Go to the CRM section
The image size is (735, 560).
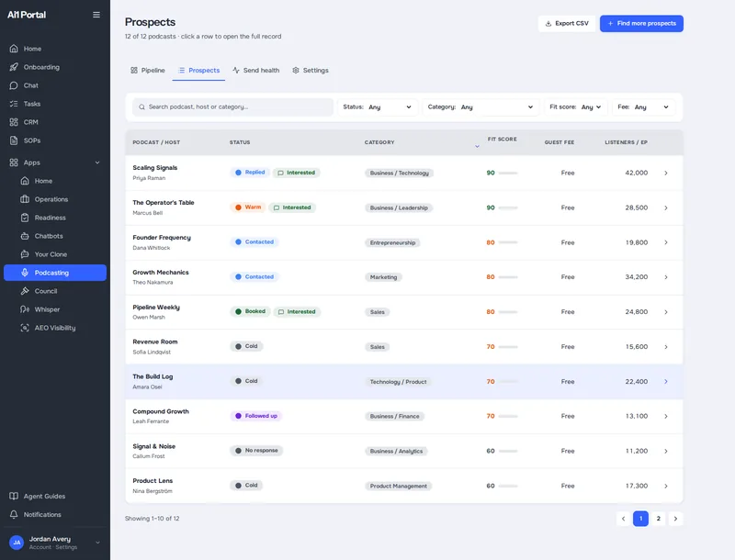pos(30,122)
